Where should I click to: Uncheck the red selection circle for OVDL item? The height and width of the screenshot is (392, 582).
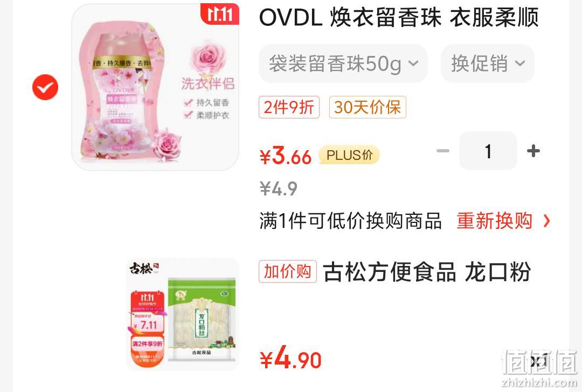click(x=45, y=87)
